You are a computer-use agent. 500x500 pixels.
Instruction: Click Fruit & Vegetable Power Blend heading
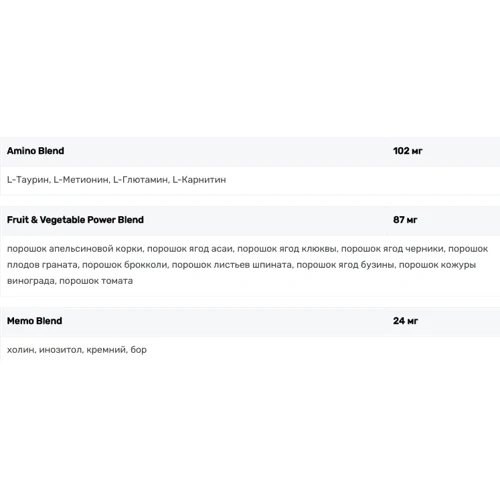[x=75, y=220]
